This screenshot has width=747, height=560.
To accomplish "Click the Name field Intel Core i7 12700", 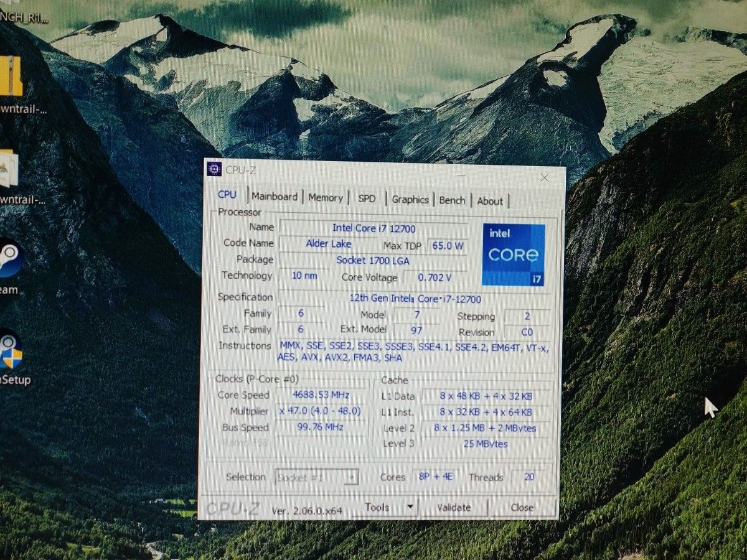I will coord(374,228).
